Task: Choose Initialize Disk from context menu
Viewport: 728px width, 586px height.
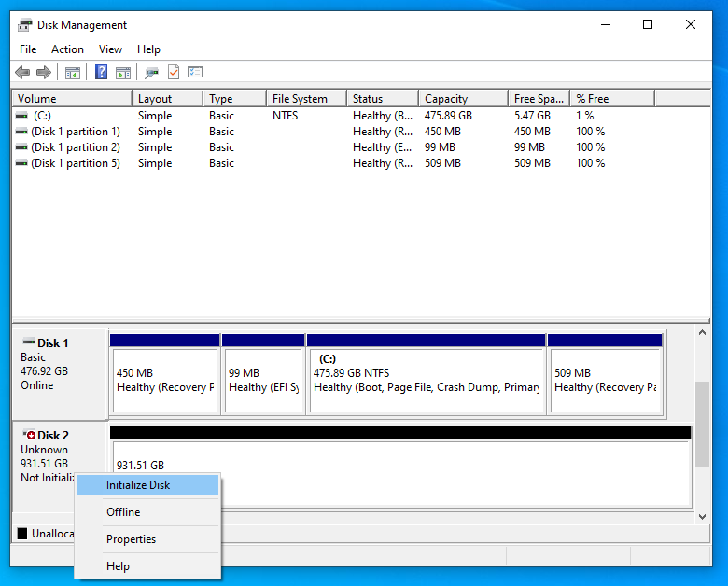Action: (x=147, y=485)
